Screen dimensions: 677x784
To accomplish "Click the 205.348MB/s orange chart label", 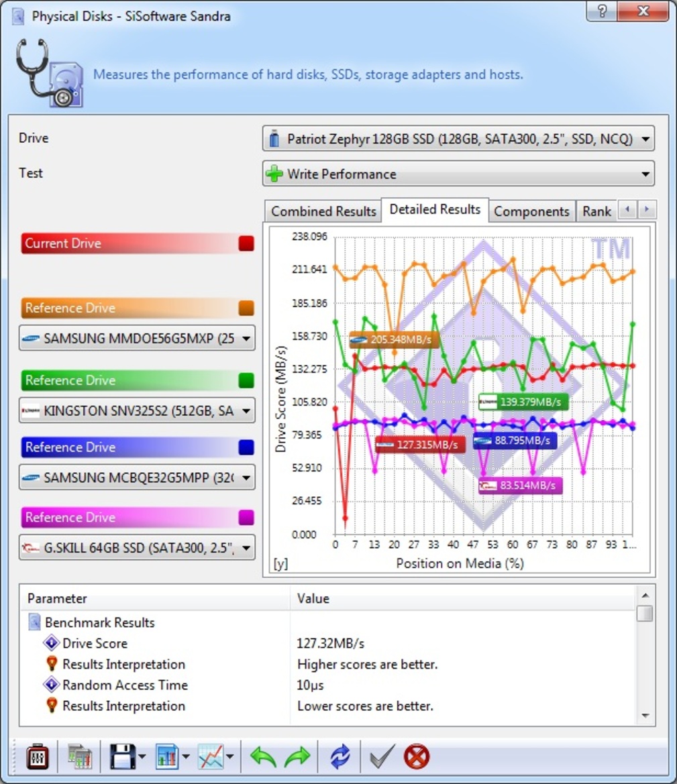I will click(x=395, y=340).
